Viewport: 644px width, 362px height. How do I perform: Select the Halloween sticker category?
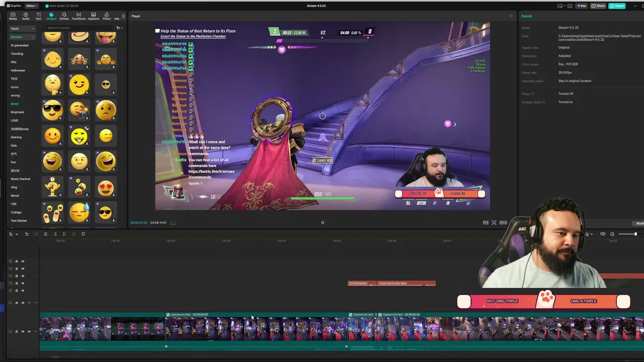coord(18,70)
